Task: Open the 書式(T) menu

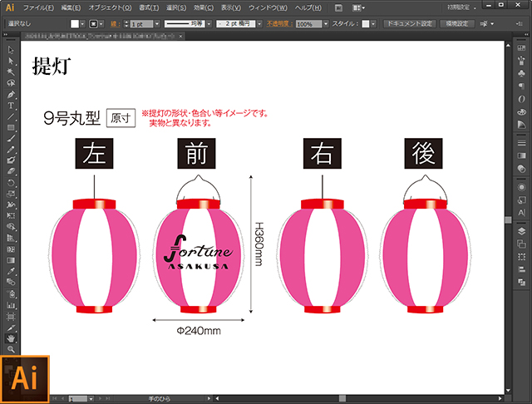Action: pyautogui.click(x=149, y=7)
